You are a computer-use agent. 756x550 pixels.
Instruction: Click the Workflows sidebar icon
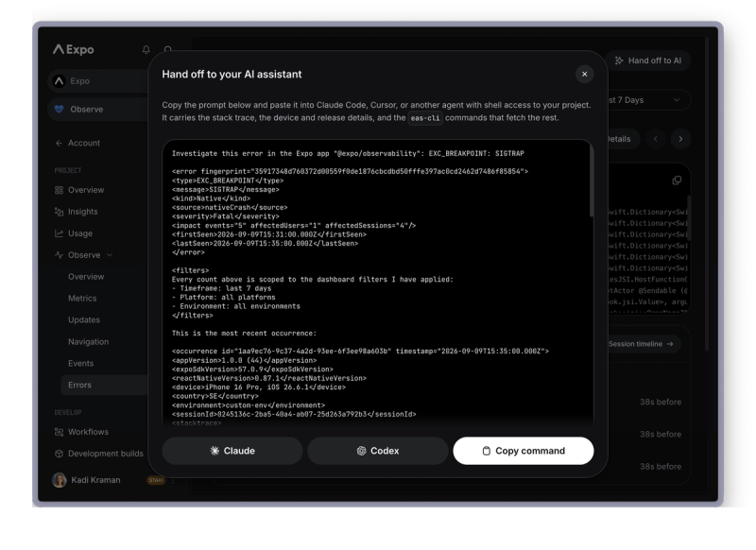click(x=59, y=432)
